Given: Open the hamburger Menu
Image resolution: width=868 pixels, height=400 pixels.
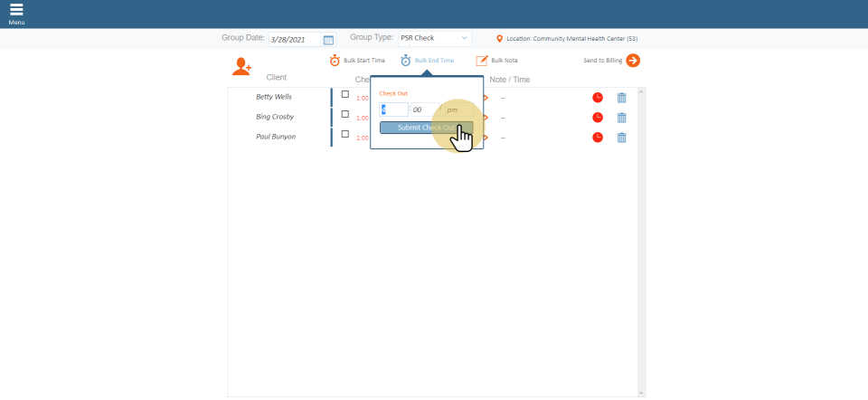Looking at the screenshot, I should (x=16, y=12).
